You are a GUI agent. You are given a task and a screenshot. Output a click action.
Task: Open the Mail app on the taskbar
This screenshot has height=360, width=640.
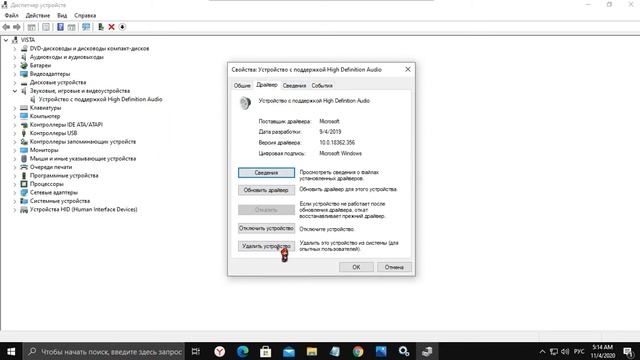pyautogui.click(x=289, y=351)
